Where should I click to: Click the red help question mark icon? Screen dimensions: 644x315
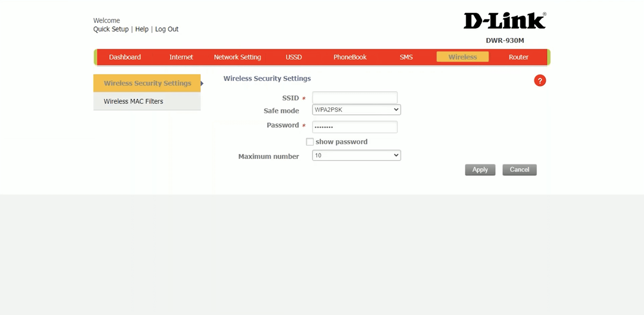pos(540,80)
